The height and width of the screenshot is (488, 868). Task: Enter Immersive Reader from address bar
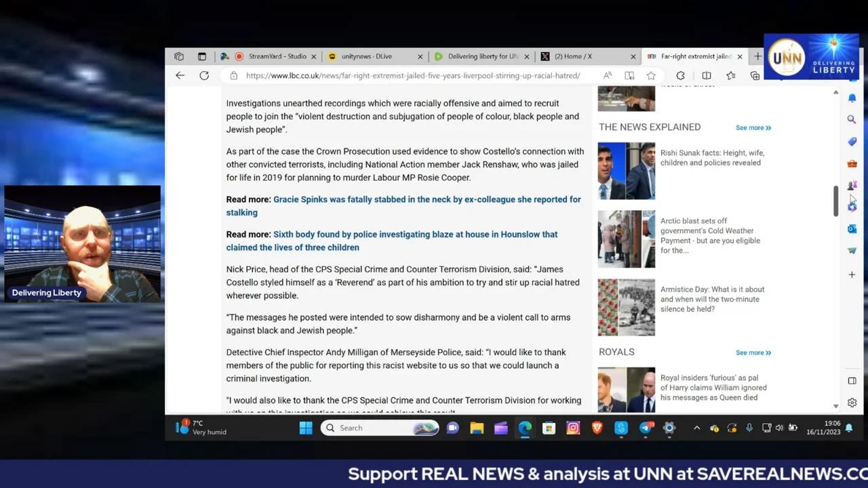(x=629, y=75)
